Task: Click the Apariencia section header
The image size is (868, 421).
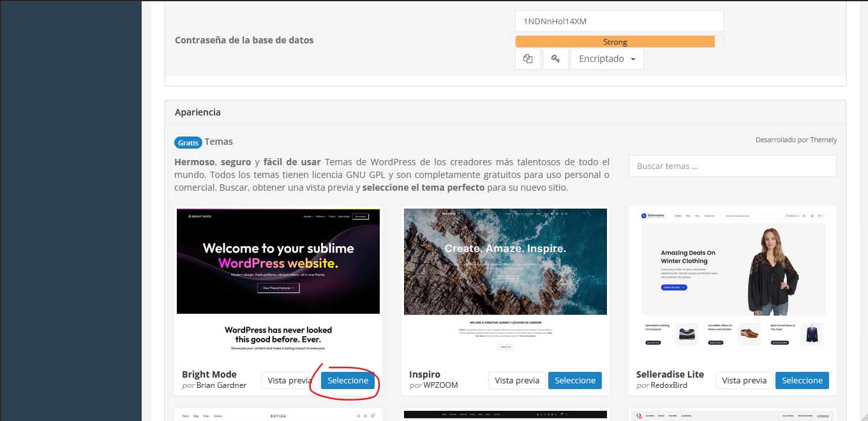Action: pos(198,112)
